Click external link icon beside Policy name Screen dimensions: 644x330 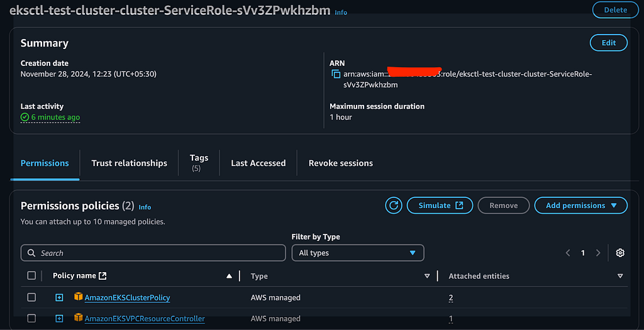click(103, 276)
